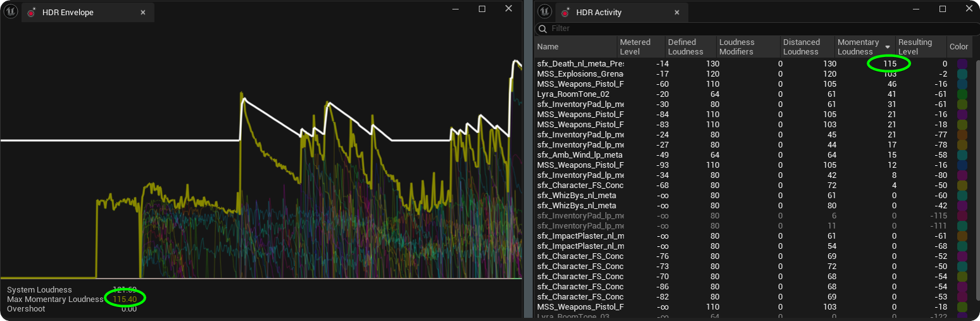
Task: Close the HDR Envelope tab
Action: pyautogui.click(x=143, y=12)
